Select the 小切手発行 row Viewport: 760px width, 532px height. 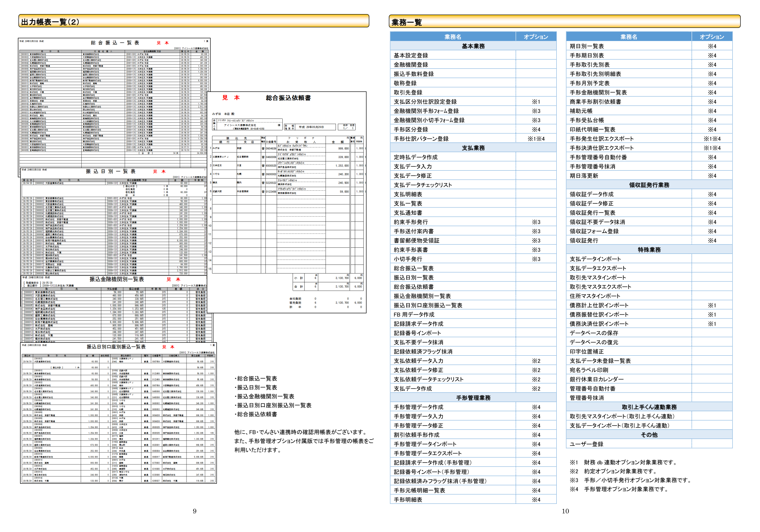point(473,259)
